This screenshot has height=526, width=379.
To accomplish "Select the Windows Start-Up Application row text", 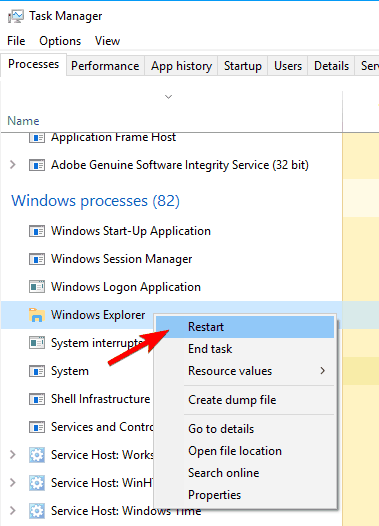I will click(131, 231).
